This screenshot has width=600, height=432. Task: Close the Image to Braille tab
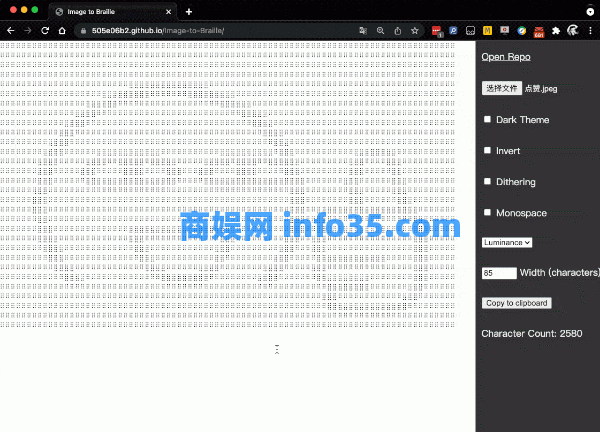pos(168,12)
